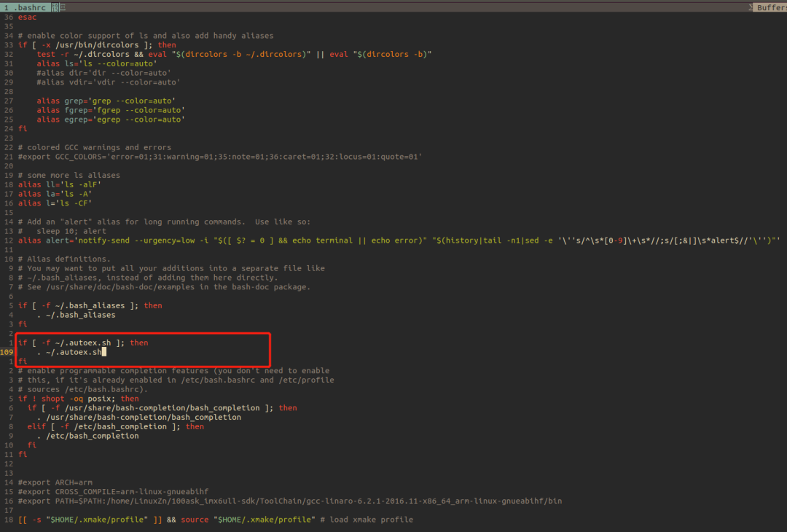Click the 'elif [ -f /etc/bash_completion ]; then' line

(115, 426)
